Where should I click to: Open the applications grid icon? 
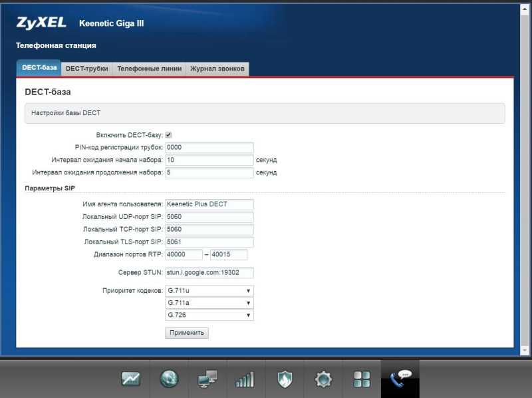[x=362, y=379]
